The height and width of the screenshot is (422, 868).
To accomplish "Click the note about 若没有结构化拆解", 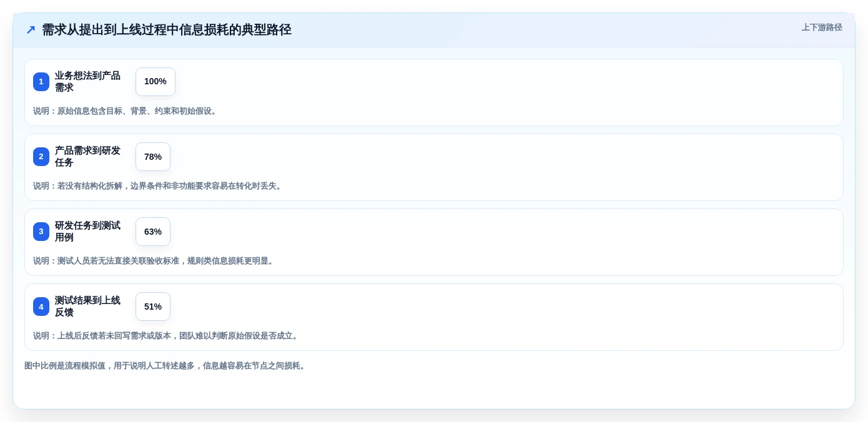I will [x=159, y=186].
